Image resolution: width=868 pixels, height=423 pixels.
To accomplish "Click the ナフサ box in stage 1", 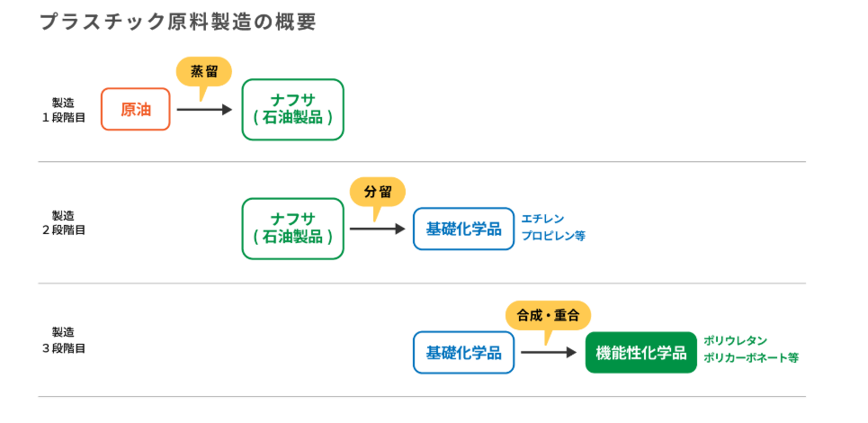I will (x=292, y=110).
